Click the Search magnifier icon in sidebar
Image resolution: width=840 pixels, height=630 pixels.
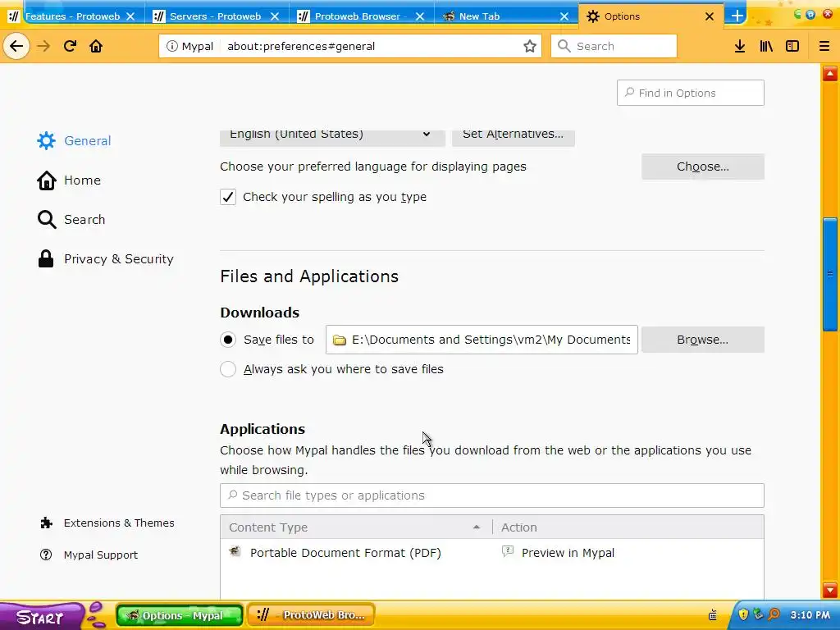46,220
